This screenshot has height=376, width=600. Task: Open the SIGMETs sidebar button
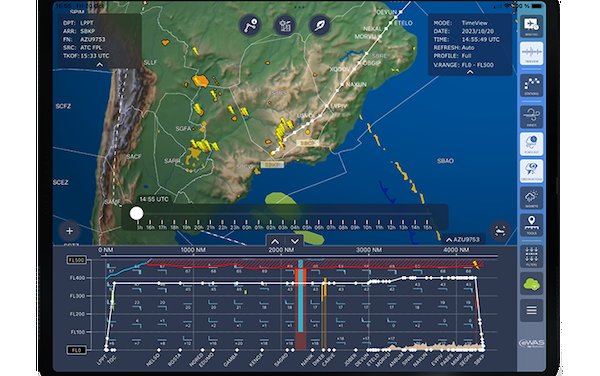pyautogui.click(x=532, y=198)
